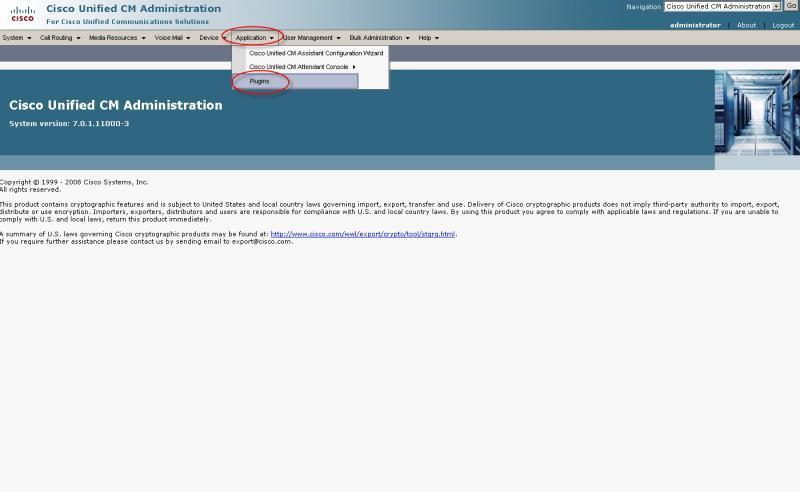Click the Cisco logo

tap(22, 14)
